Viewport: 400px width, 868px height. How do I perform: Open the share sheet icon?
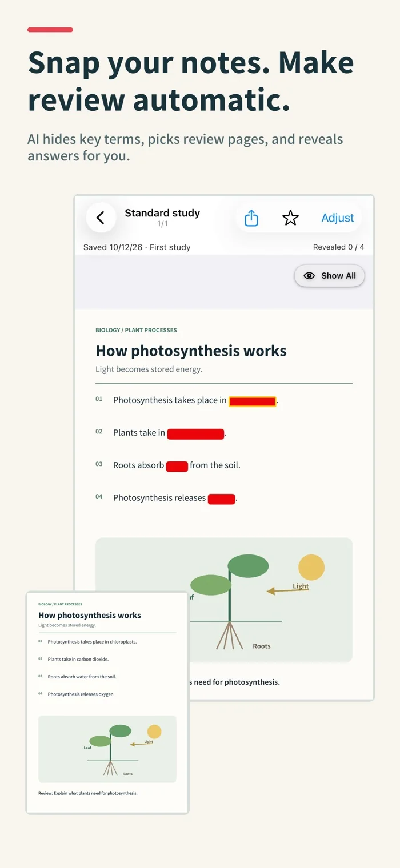coord(251,218)
